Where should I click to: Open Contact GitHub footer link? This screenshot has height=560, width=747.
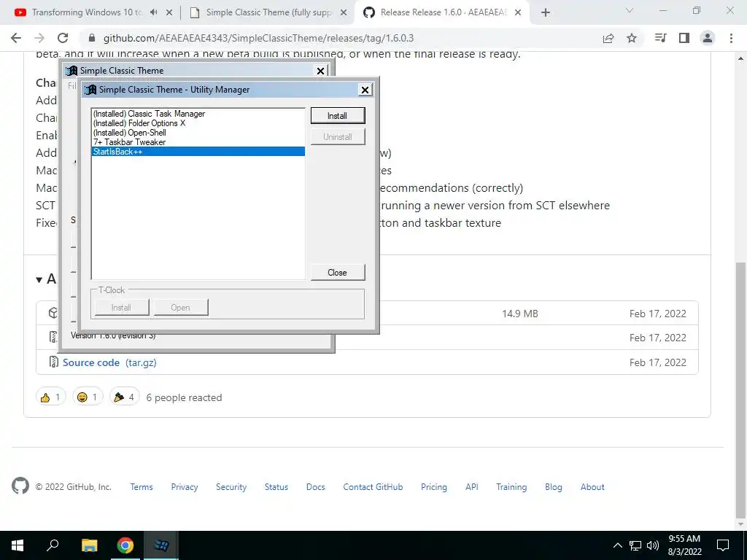[373, 486]
